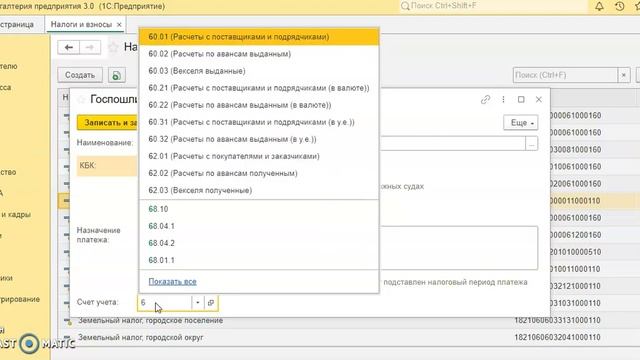The width and height of the screenshot is (640, 360).
Task: Focus the global Поиск Ctrl+Shift+F field
Action: 494,6
